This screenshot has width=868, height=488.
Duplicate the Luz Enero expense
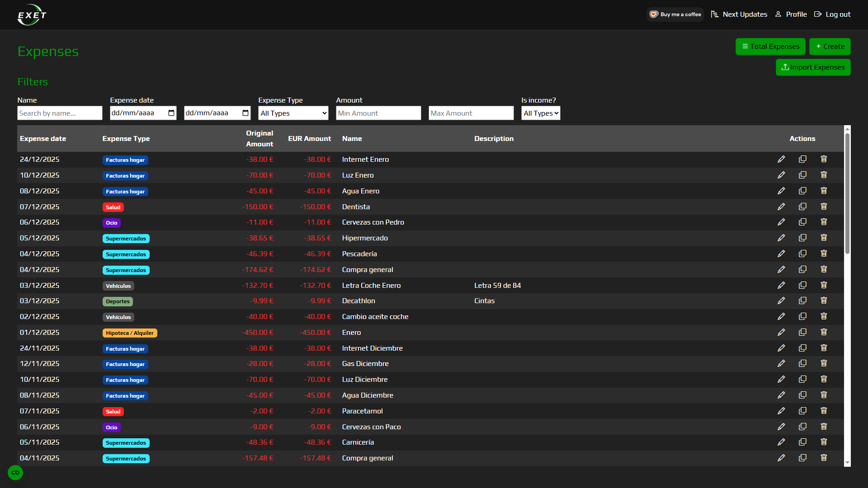pos(802,175)
